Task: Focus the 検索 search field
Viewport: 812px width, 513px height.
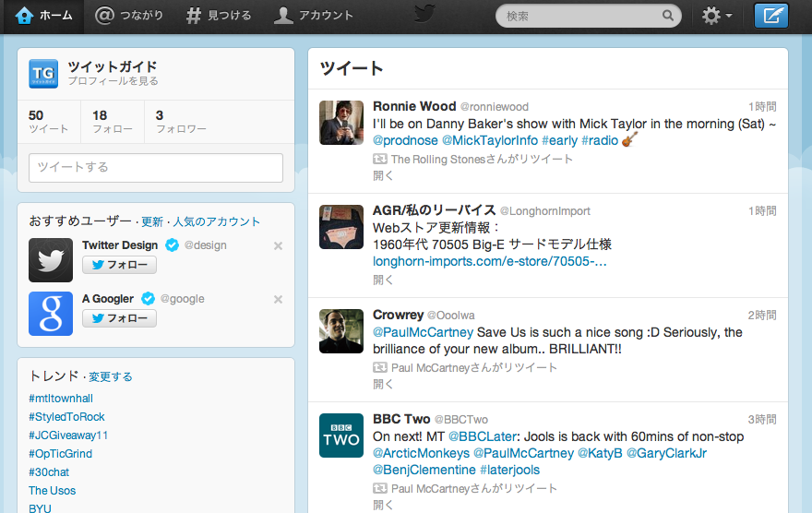Action: [589, 16]
